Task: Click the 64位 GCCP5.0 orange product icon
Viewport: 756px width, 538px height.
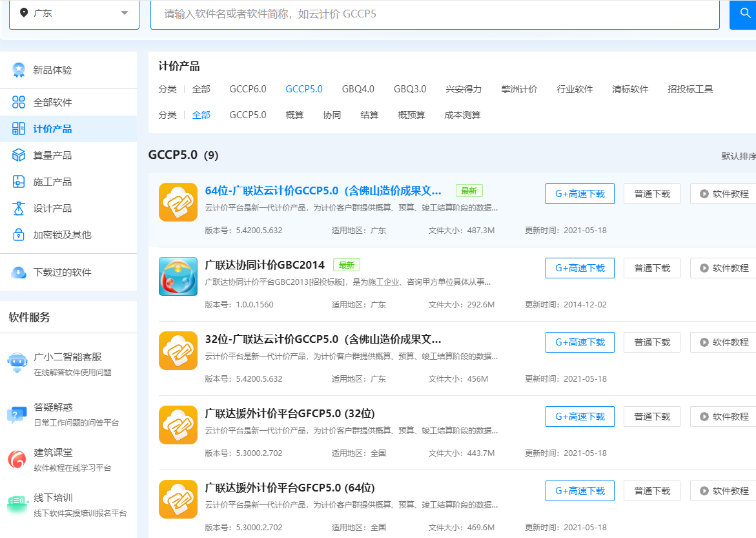Action: tap(178, 202)
